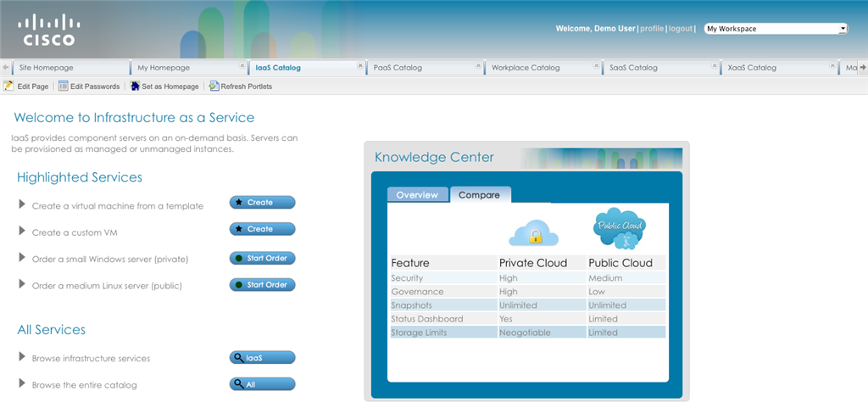This screenshot has height=408, width=868.
Task: Click the Set as Homepage house icon
Action: point(135,86)
